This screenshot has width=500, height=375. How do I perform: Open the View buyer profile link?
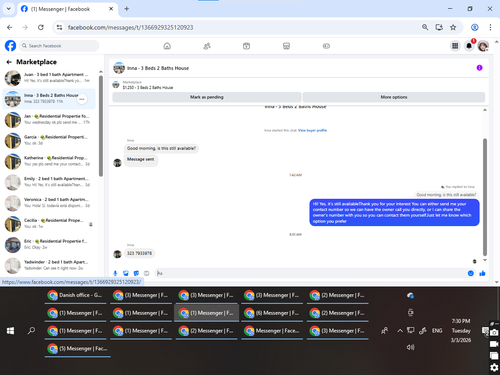pyautogui.click(x=312, y=130)
